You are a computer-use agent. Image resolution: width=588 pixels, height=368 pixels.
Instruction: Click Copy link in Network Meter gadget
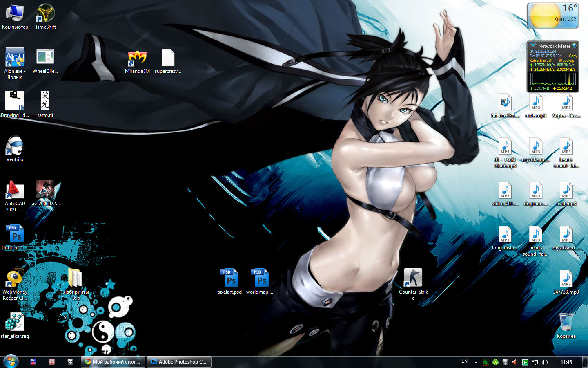572,56
